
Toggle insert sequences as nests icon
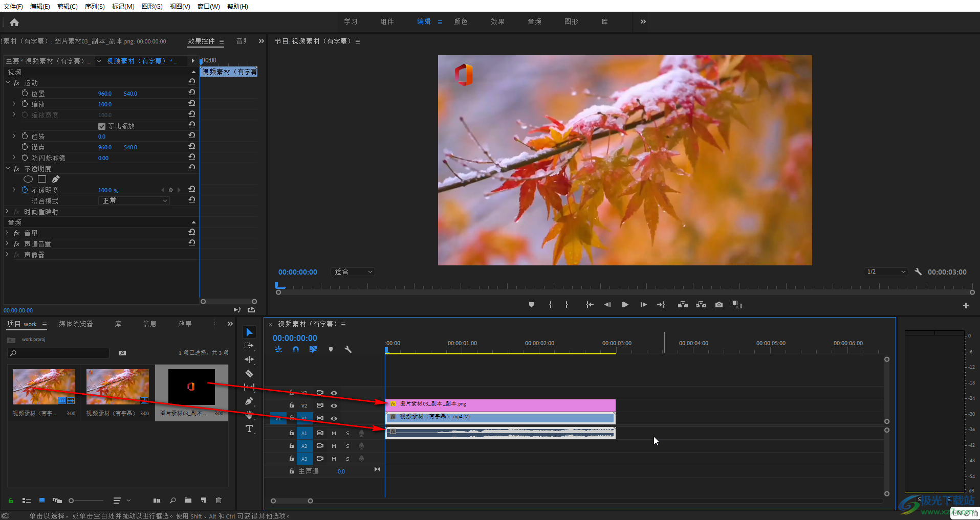pos(278,349)
